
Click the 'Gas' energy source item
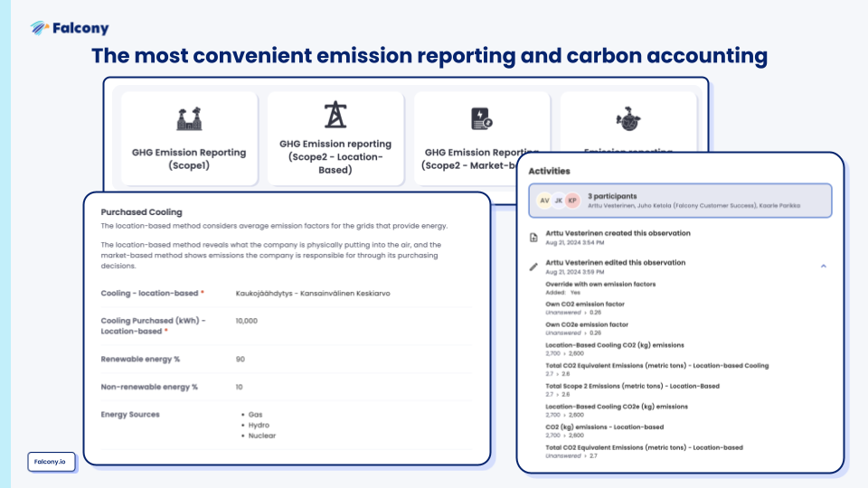[255, 415]
